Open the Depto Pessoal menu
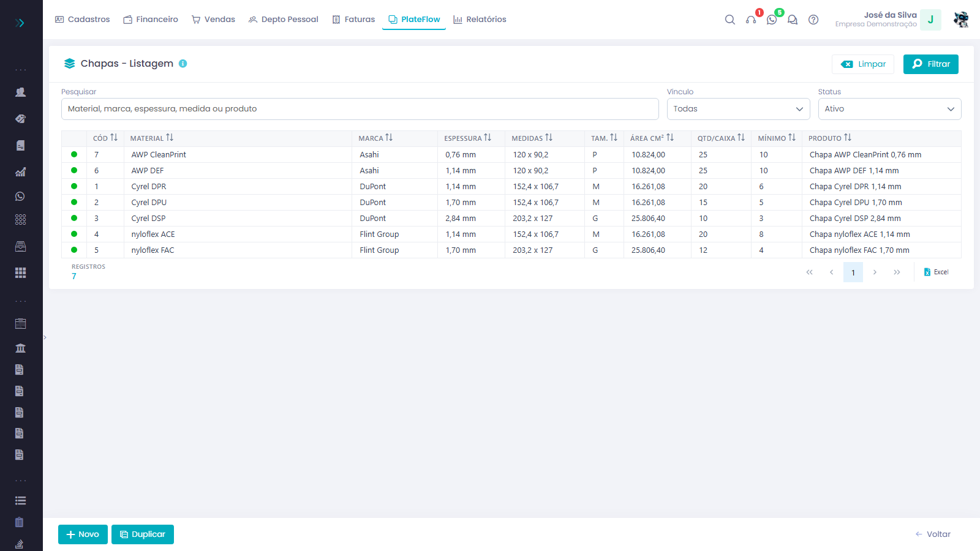 tap(284, 20)
